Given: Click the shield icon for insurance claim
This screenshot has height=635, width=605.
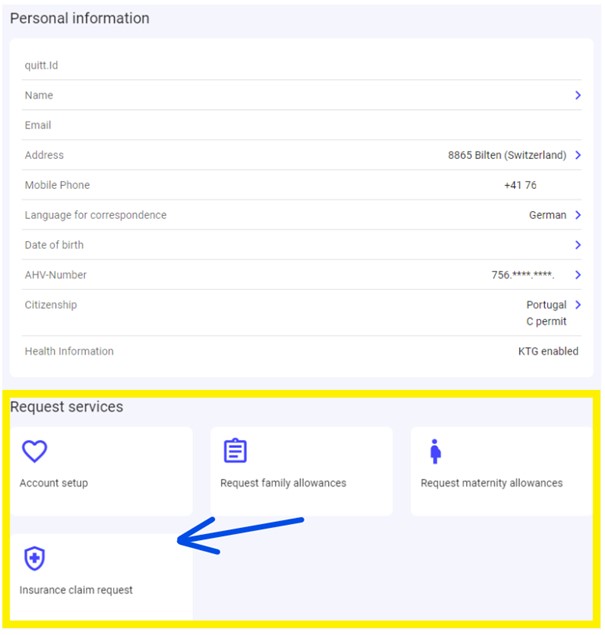Looking at the screenshot, I should [35, 558].
